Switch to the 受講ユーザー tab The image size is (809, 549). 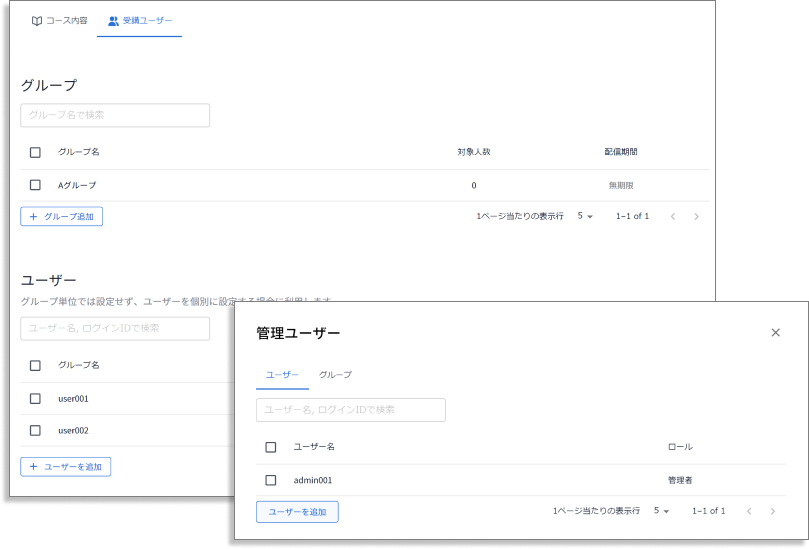point(139,20)
